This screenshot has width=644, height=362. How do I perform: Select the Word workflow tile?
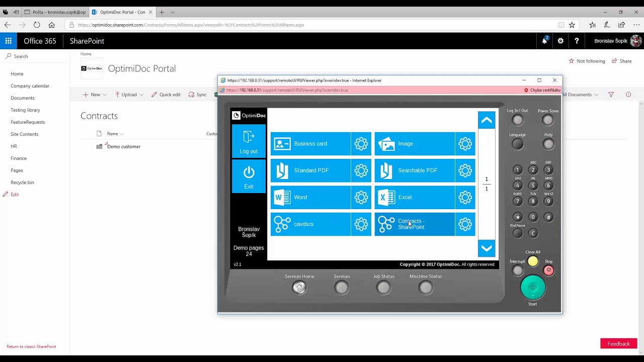(310, 197)
